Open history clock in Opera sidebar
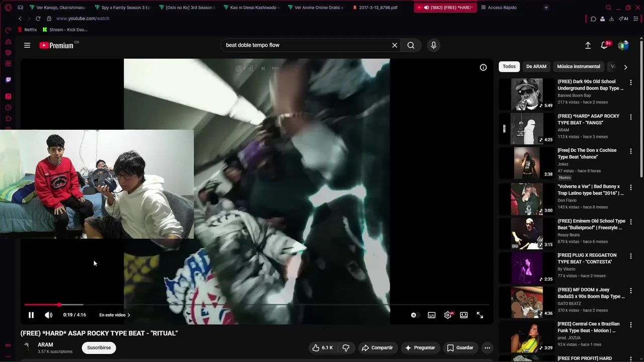This screenshot has height=362, width=644. click(x=8, y=108)
